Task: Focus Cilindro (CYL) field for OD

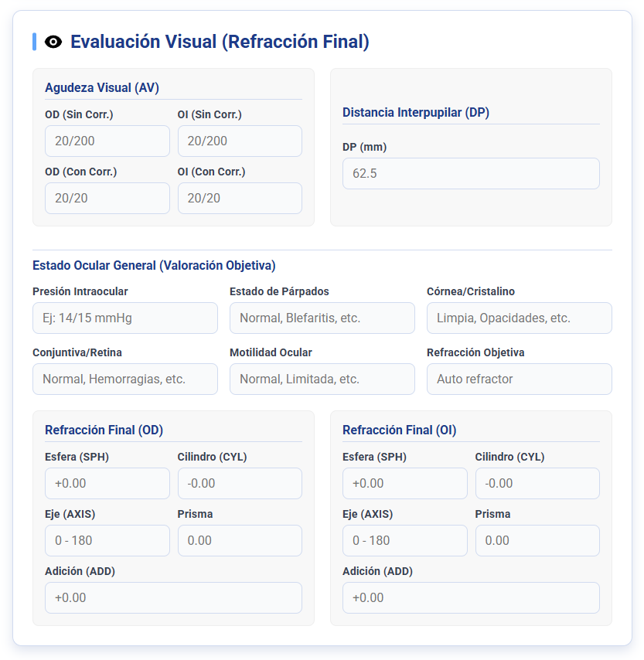Action: coord(240,483)
